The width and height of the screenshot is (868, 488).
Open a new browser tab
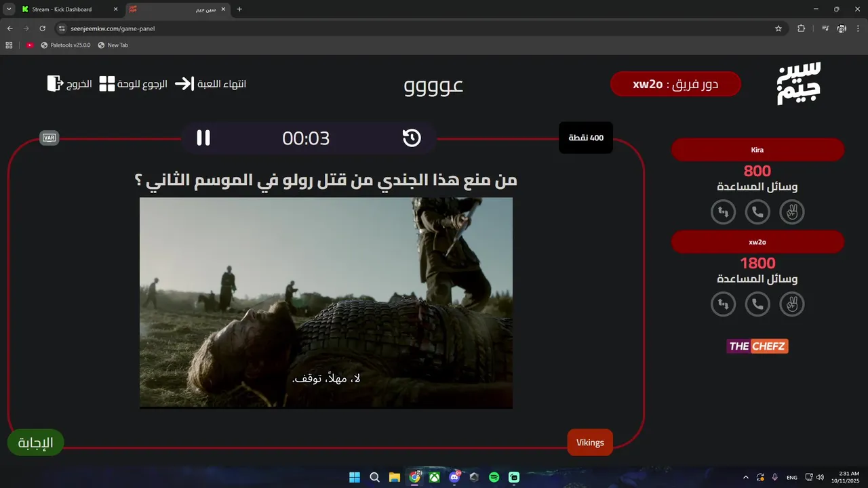(239, 9)
